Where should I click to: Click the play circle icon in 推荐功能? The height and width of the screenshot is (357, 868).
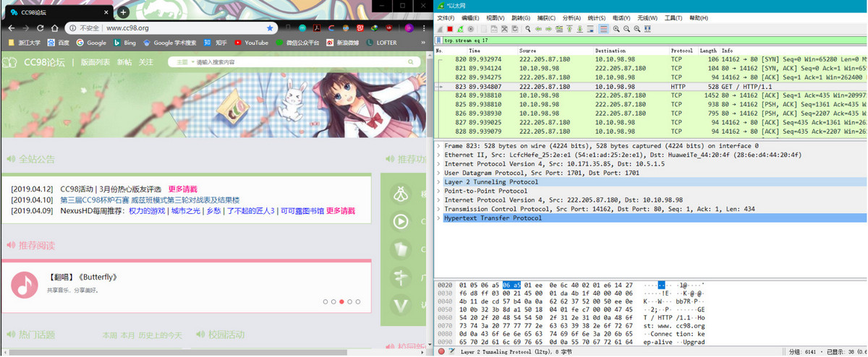pos(400,221)
